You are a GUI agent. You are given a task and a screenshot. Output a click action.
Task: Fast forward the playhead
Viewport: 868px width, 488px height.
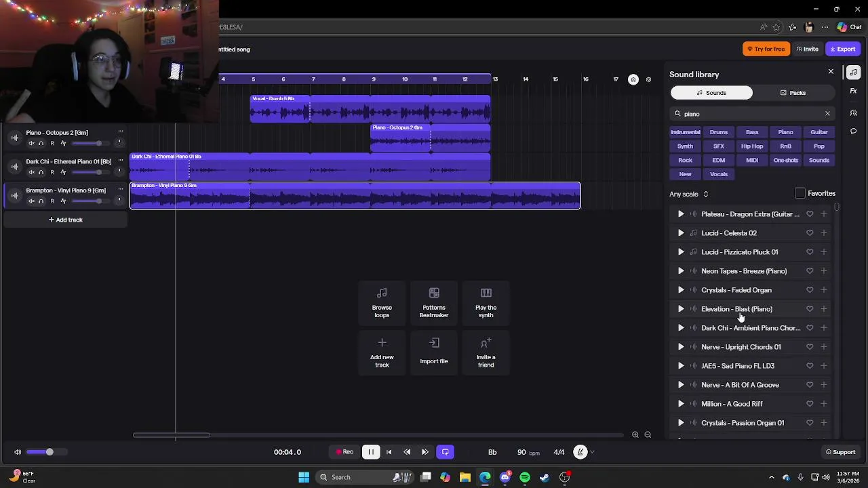(x=425, y=452)
